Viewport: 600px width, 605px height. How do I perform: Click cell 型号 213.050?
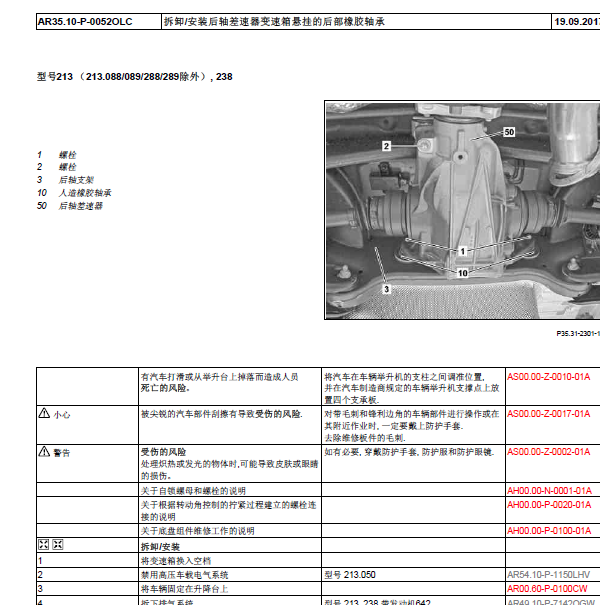pyautogui.click(x=350, y=575)
